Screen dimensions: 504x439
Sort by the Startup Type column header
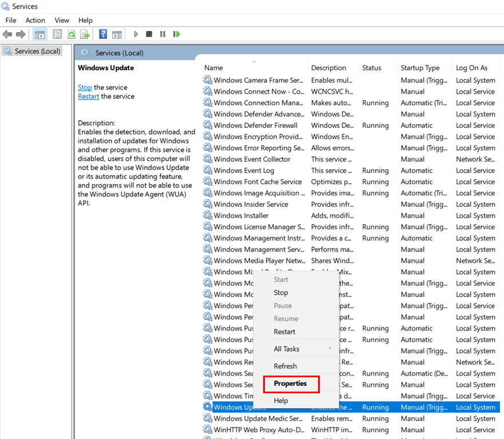coord(420,67)
